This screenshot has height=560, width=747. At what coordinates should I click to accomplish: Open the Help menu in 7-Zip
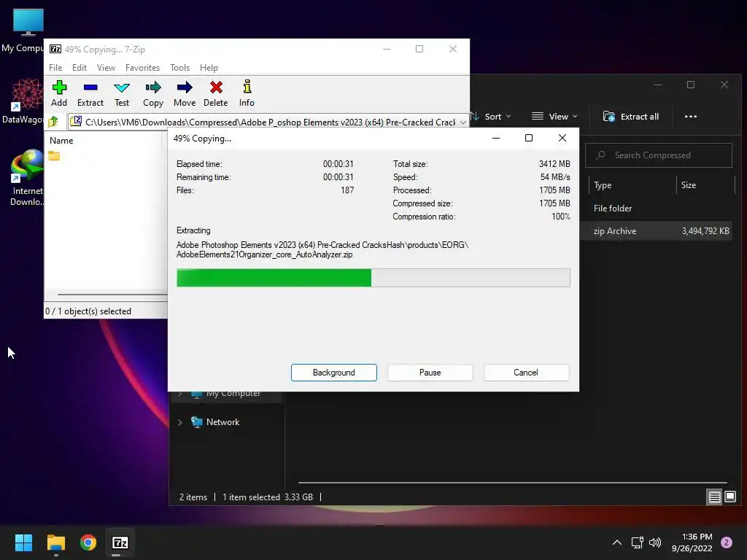(x=209, y=68)
